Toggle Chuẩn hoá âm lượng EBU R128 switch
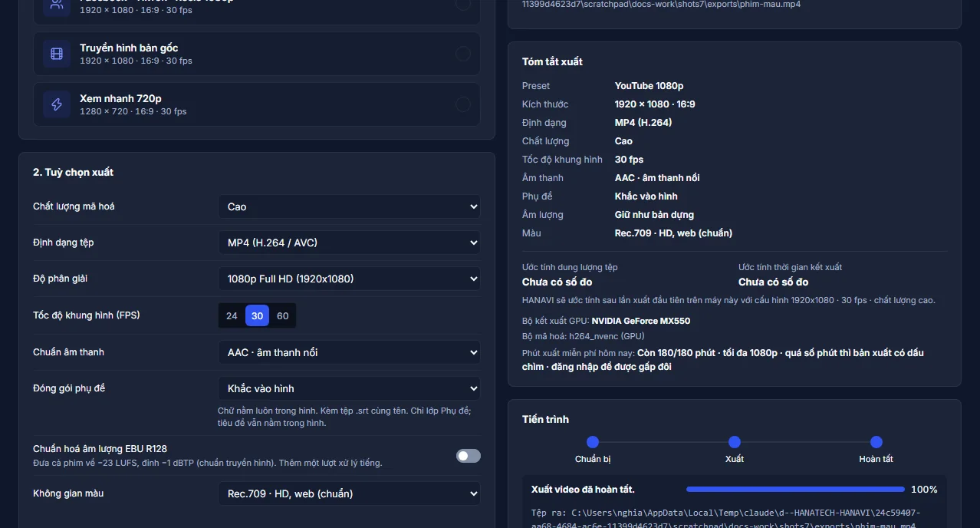Image resolution: width=980 pixels, height=528 pixels. (469, 456)
